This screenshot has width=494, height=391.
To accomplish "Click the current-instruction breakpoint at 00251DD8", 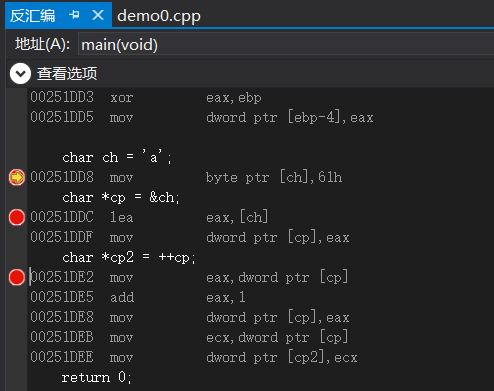I will click(17, 177).
